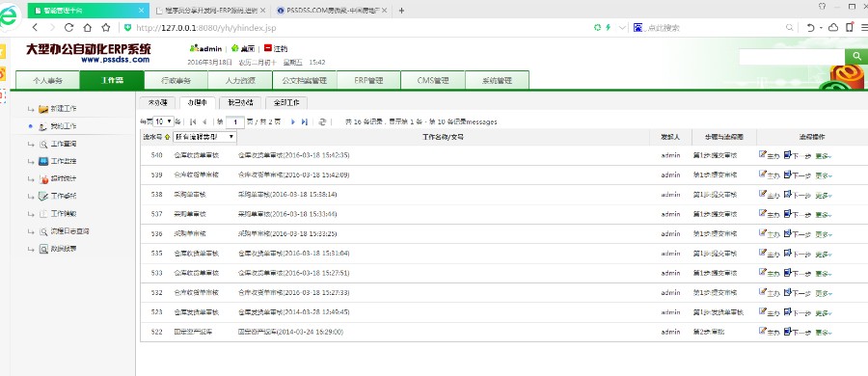The width and height of the screenshot is (868, 376).
Task: Open the 人力资源 main tab
Action: (x=240, y=80)
